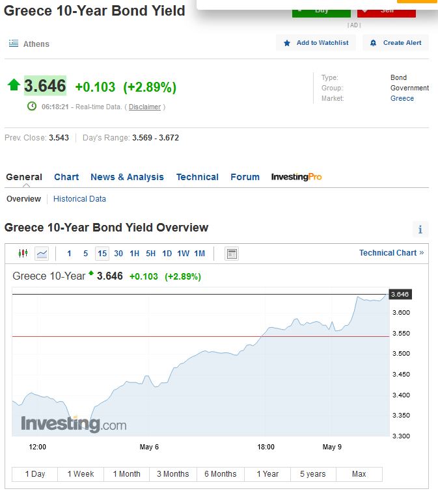The width and height of the screenshot is (438, 504).
Task: Set chart interval to 1W
Action: click(x=183, y=254)
